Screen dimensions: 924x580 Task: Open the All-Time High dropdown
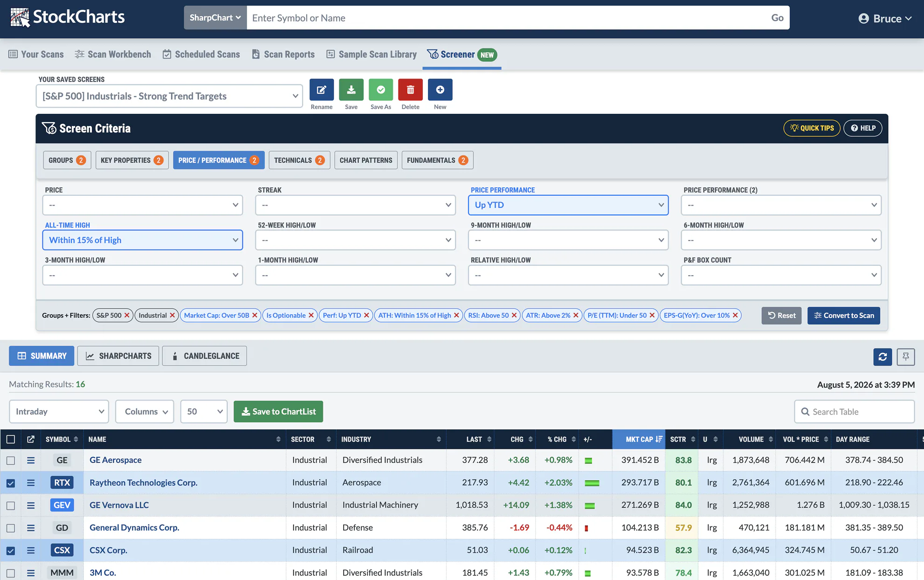click(143, 240)
